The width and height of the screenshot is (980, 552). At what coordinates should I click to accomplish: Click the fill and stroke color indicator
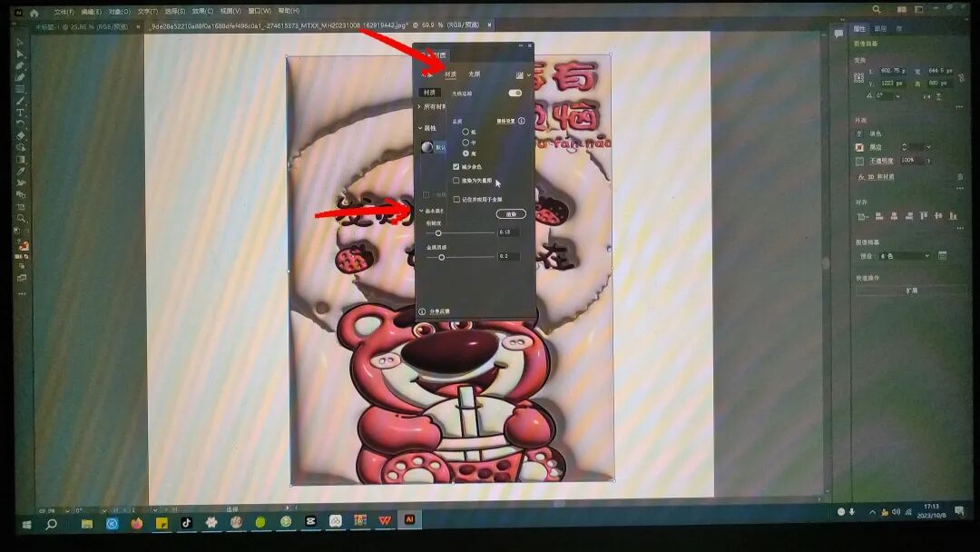point(23,245)
